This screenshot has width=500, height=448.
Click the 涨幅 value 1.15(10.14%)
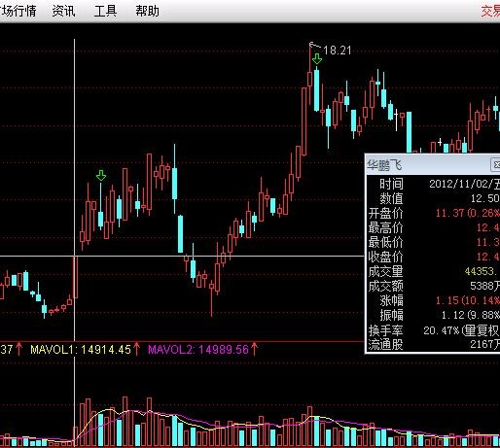coord(468,300)
